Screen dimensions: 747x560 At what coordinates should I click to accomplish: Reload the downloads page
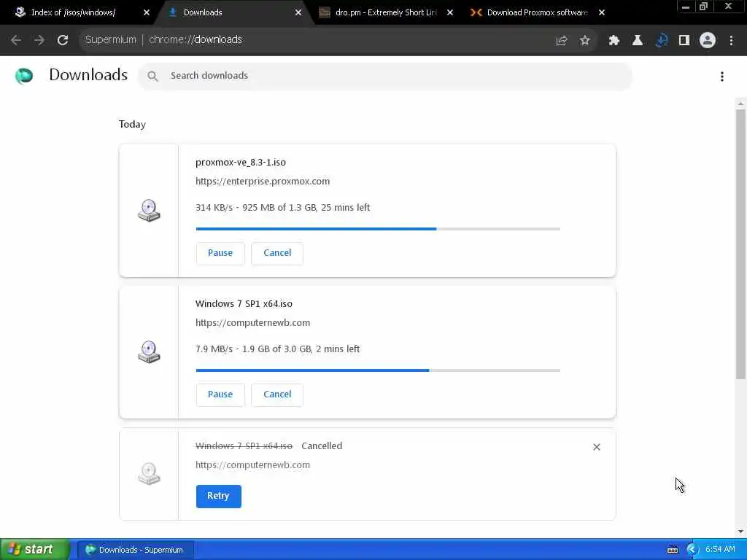tap(63, 40)
